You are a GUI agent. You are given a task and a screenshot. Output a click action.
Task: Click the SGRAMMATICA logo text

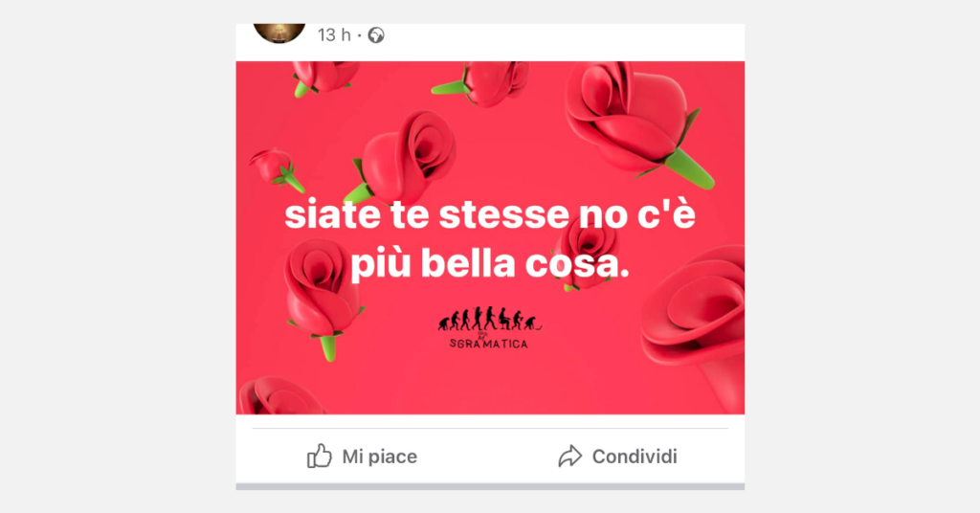[489, 343]
